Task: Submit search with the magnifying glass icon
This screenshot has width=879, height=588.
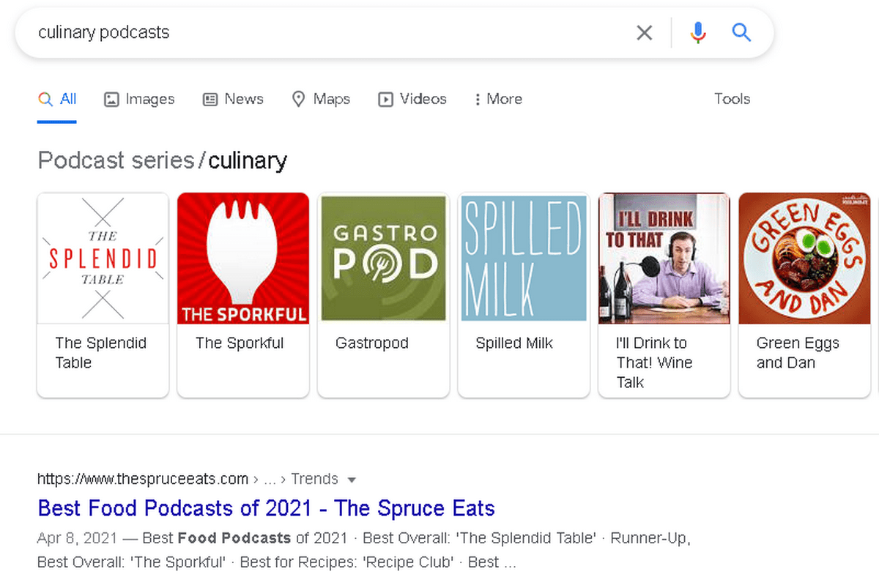Action: (741, 32)
